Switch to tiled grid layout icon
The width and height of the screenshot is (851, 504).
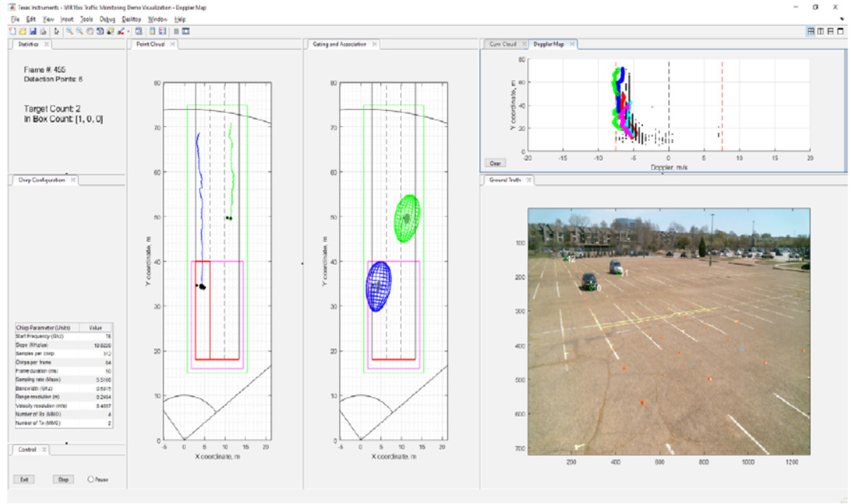point(811,31)
